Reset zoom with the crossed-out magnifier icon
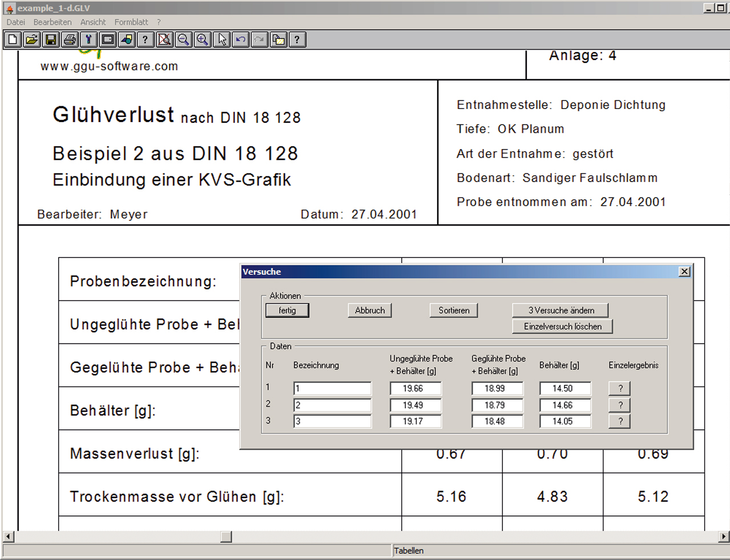This screenshot has width=730, height=560. click(164, 39)
